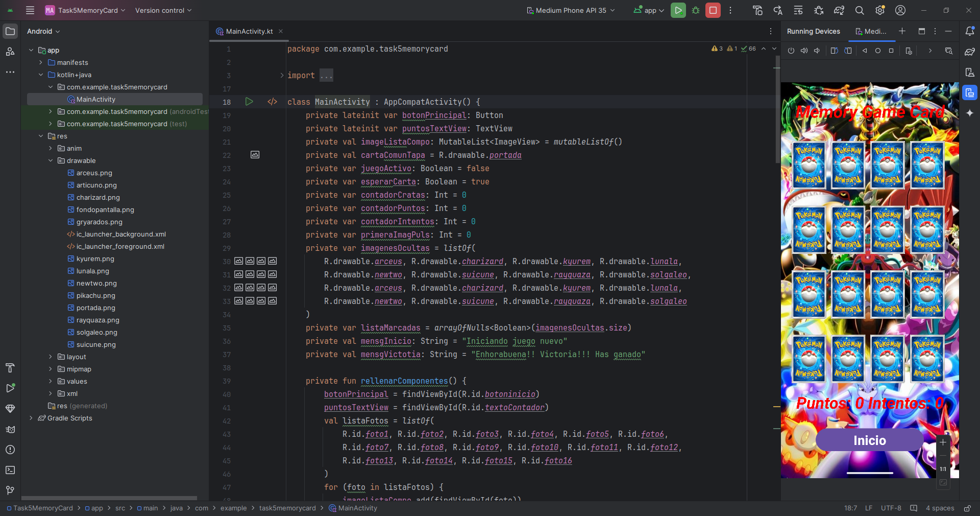Rotate the emulator left

point(834,51)
